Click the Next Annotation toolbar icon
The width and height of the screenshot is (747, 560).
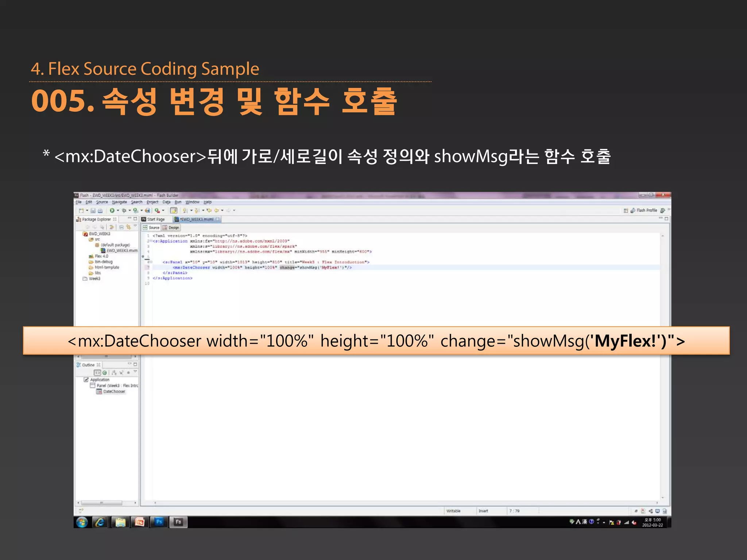[185, 210]
